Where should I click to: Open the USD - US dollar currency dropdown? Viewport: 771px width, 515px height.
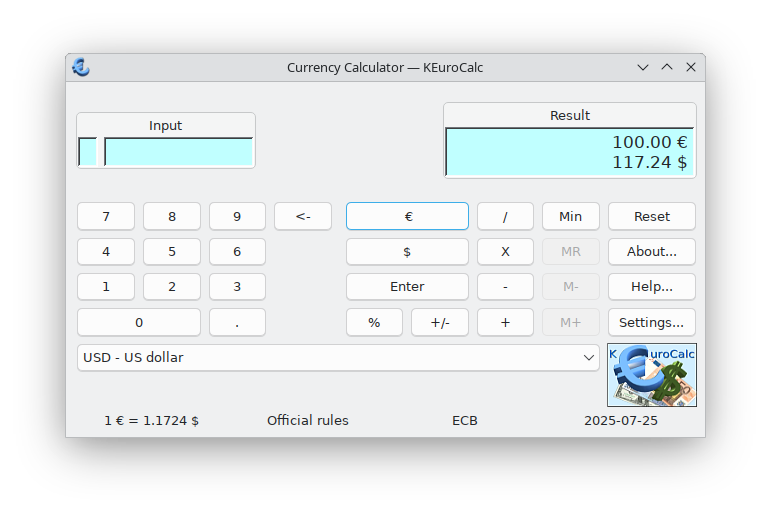[338, 358]
